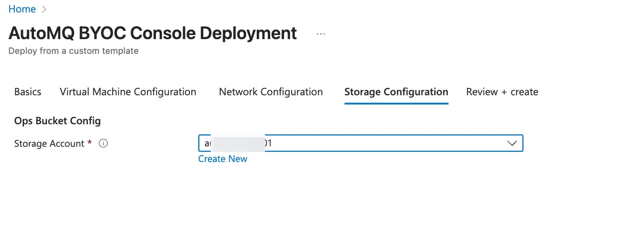Click the AutoMQ BYOC Console Deployment title

(x=153, y=33)
